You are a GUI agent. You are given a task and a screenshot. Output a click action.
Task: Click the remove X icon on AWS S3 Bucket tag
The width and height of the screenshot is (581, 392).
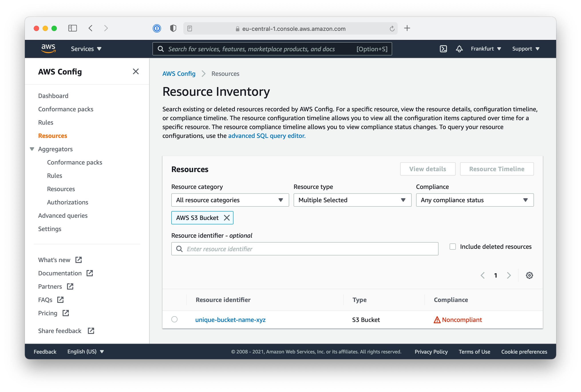coord(227,218)
